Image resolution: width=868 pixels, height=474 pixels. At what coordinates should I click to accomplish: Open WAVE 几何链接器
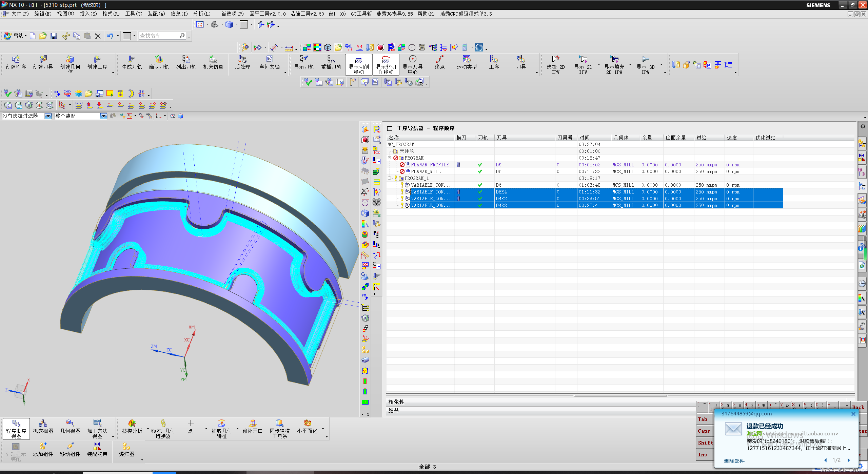pos(163,429)
